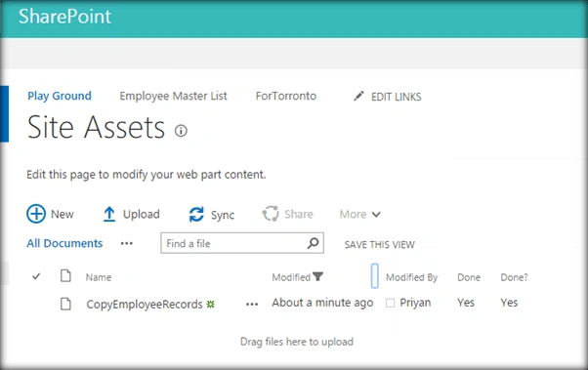Click the CopyEmployeeRecords file icon
Image resolution: width=588 pixels, height=370 pixels.
66,304
